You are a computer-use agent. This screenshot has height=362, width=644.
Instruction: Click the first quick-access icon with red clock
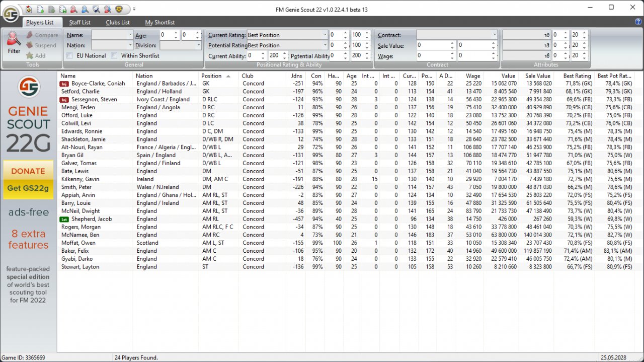tap(29, 9)
